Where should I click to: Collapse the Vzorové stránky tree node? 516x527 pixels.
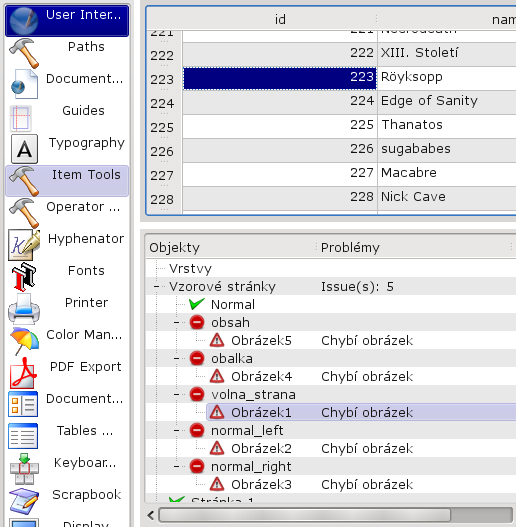(156, 287)
